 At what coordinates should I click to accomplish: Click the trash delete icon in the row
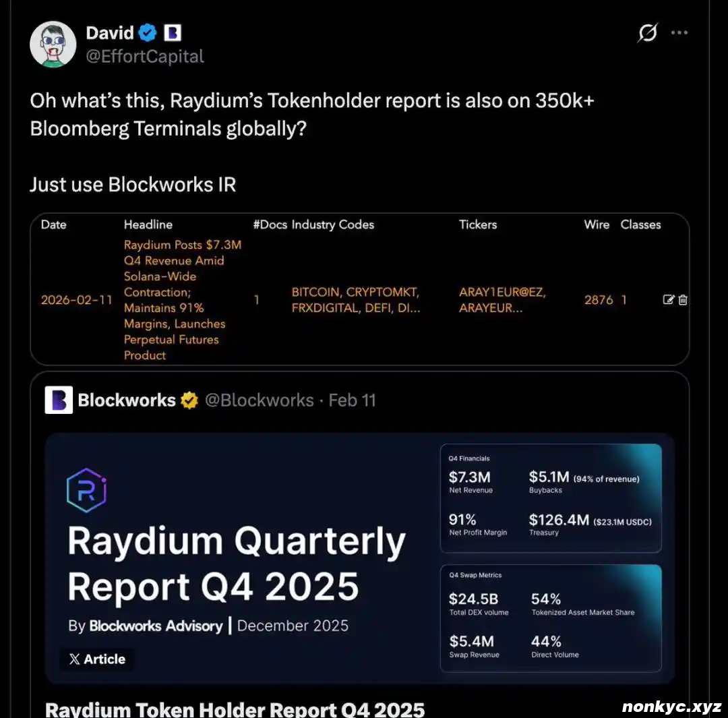(683, 300)
